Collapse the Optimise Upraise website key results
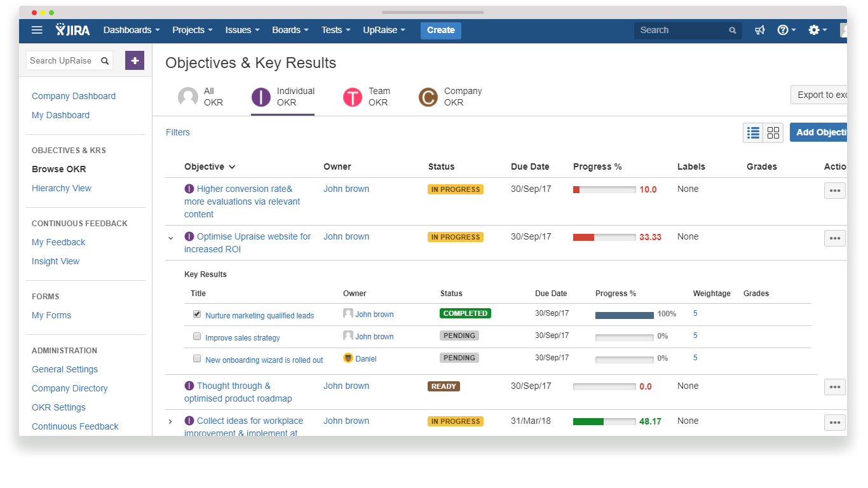 pyautogui.click(x=170, y=238)
